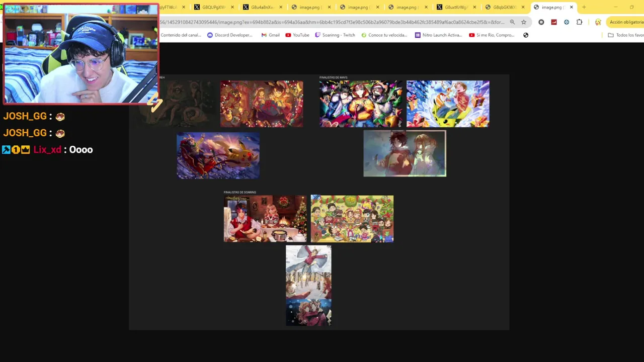Open the Chrome profile avatar
The height and width of the screenshot is (362, 644).
tap(598, 22)
